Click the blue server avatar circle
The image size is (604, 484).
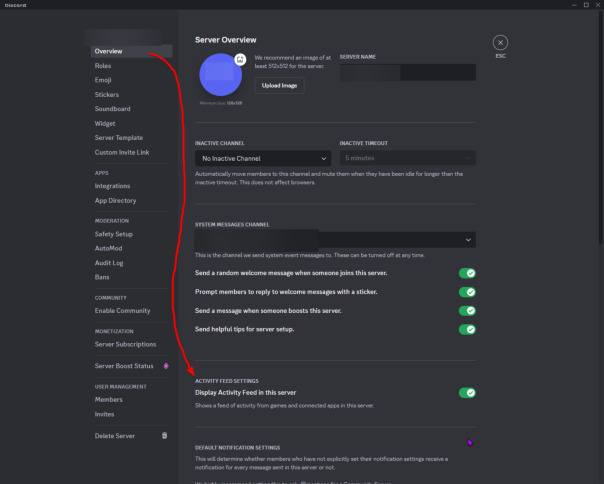click(220, 75)
